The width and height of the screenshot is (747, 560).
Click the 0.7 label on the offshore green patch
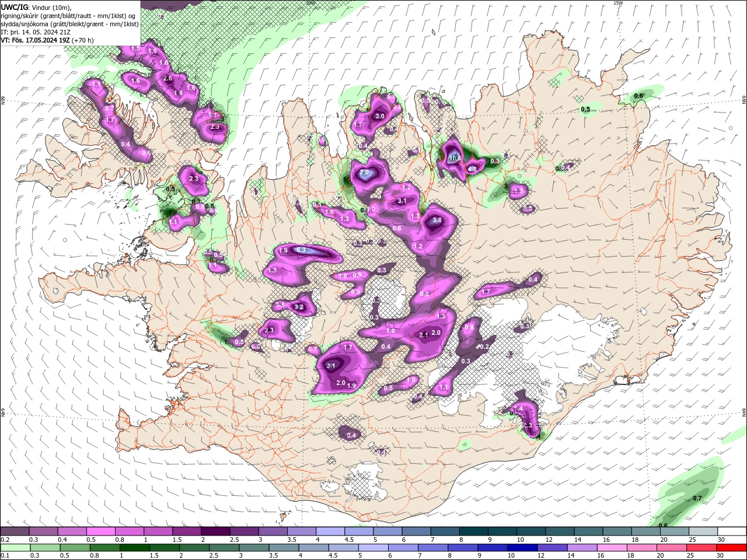pos(697,498)
